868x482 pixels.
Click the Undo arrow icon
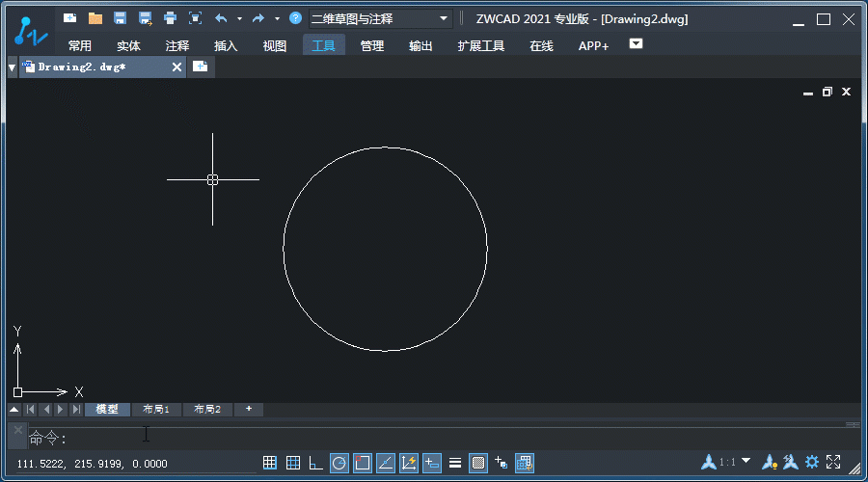pos(221,18)
